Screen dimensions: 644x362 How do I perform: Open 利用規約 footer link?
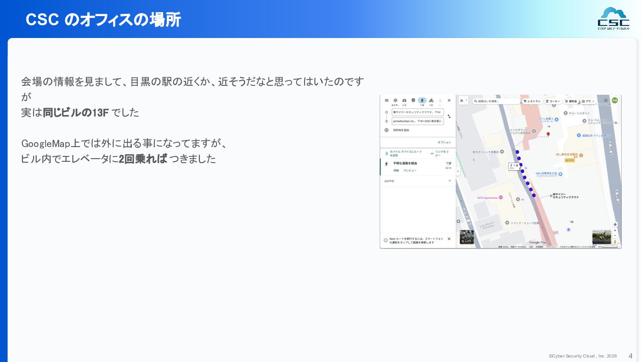click(x=540, y=247)
